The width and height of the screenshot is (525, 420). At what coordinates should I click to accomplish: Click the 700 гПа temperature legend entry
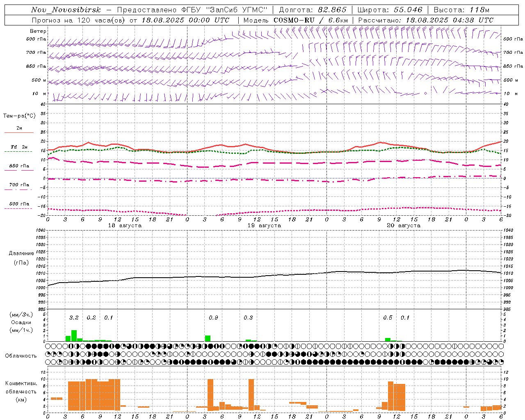pyautogui.click(x=19, y=185)
